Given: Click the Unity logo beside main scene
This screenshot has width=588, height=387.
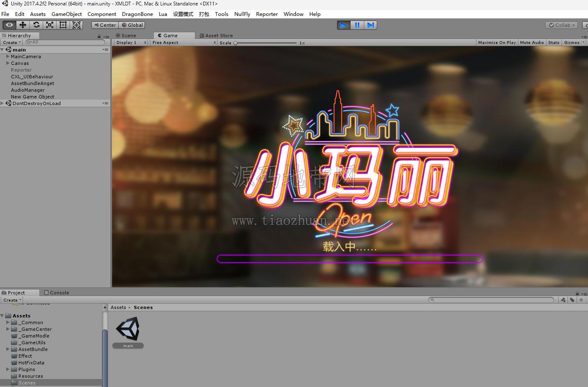Looking at the screenshot, I should pos(8,49).
